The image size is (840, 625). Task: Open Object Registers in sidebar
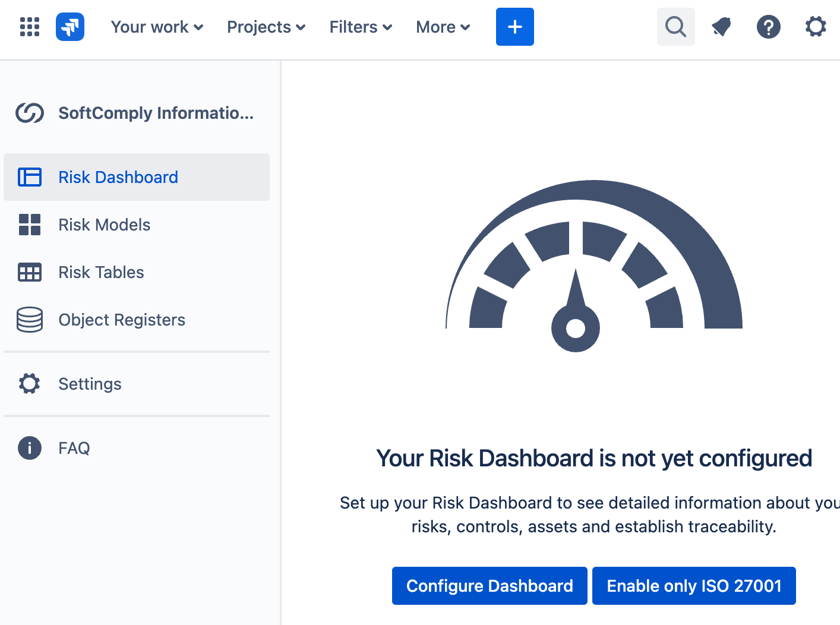click(x=137, y=320)
